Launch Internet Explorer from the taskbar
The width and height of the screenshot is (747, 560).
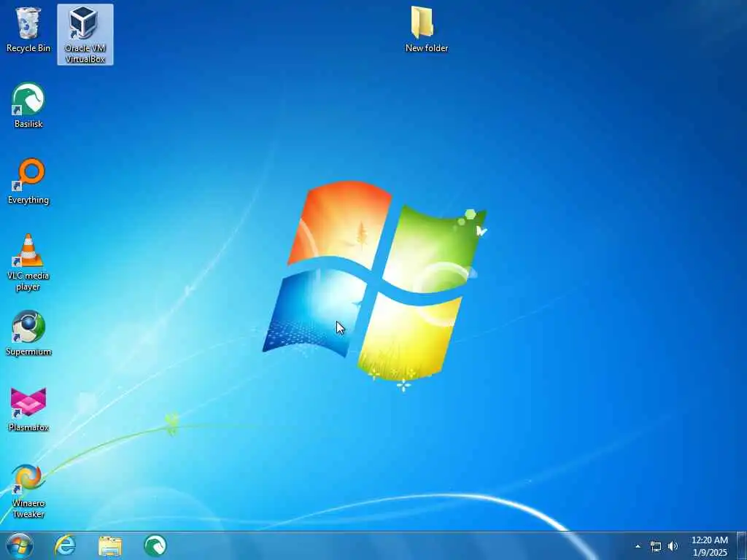[x=65, y=545]
